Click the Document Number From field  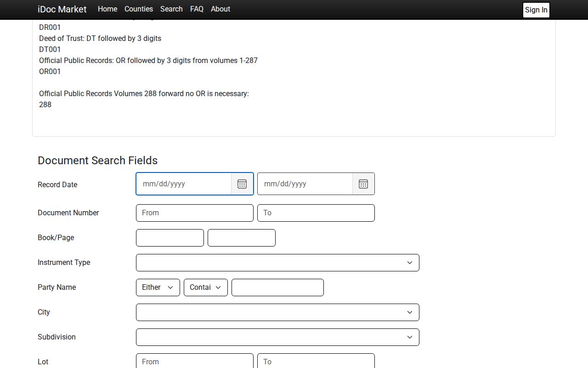195,213
